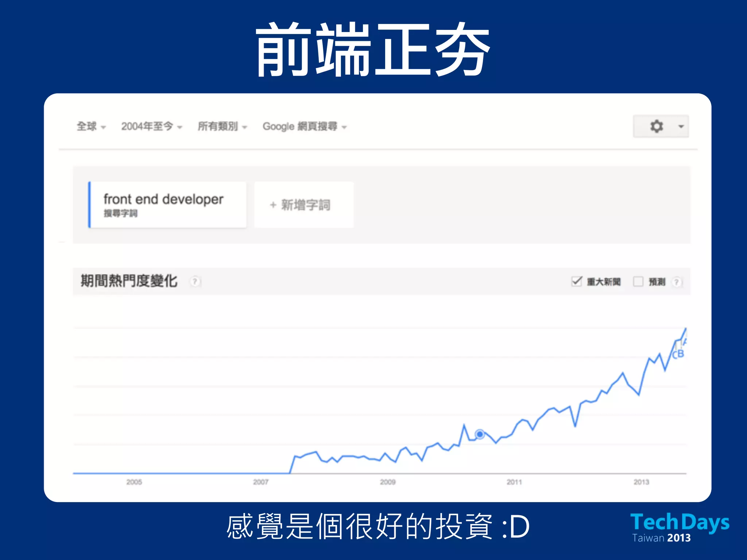Screen dimensions: 747x560
Task: Click the 2013 axis label
Action: pos(641,482)
